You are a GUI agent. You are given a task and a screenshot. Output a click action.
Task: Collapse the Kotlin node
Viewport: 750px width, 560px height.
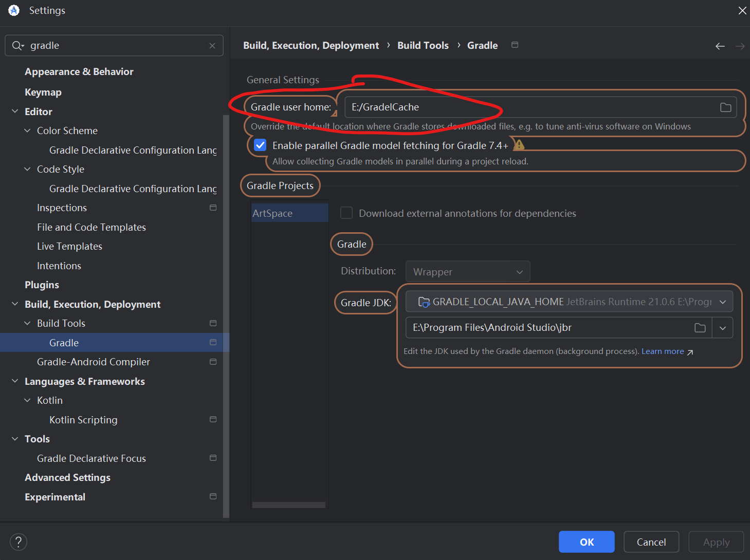[27, 400]
